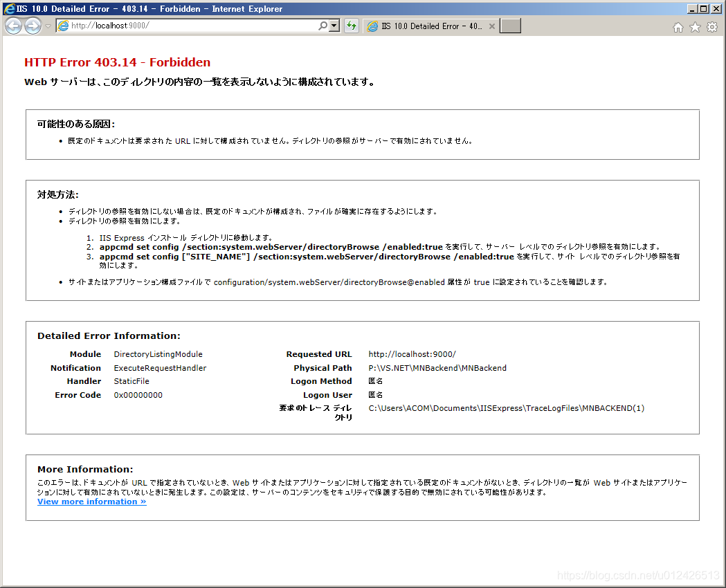Click the More Information heading
The width and height of the screenshot is (726, 588).
point(85,470)
